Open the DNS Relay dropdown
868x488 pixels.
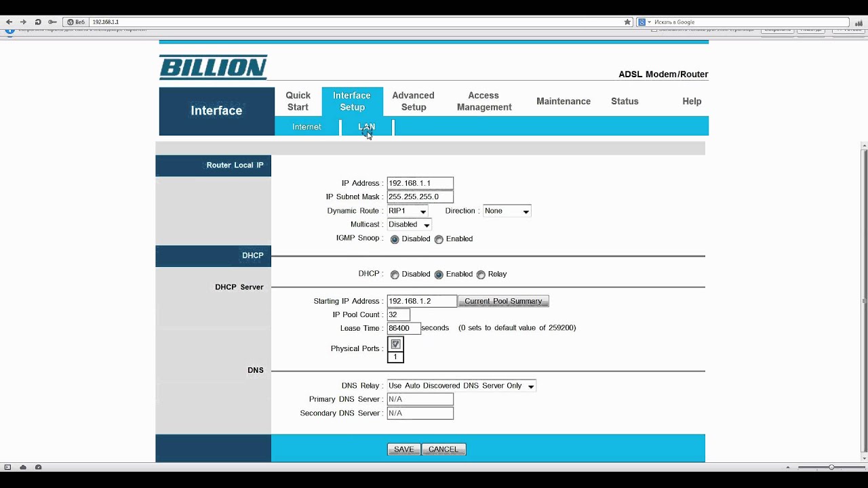point(461,386)
